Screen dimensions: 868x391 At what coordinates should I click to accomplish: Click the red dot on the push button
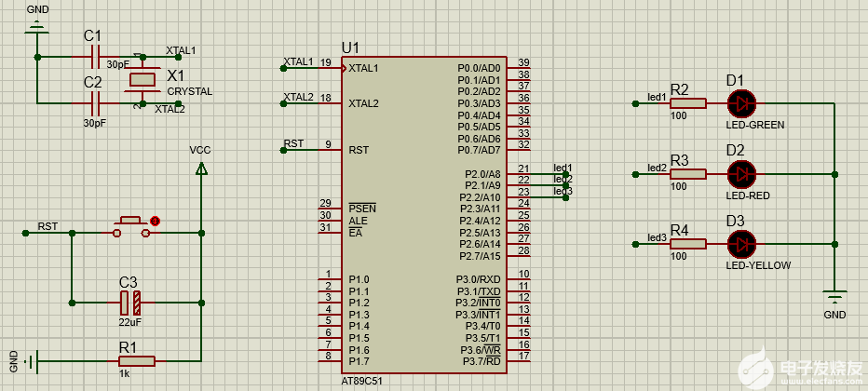pos(155,221)
